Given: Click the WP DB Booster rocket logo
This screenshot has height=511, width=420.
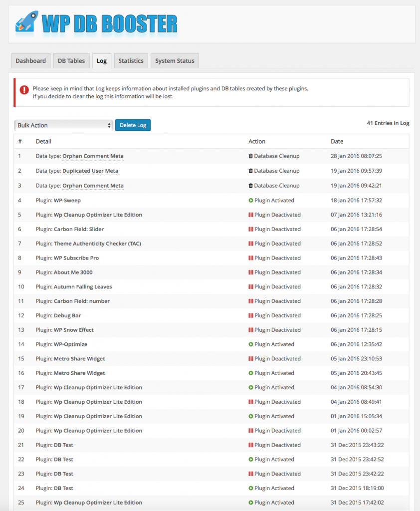Looking at the screenshot, I should click(27, 22).
